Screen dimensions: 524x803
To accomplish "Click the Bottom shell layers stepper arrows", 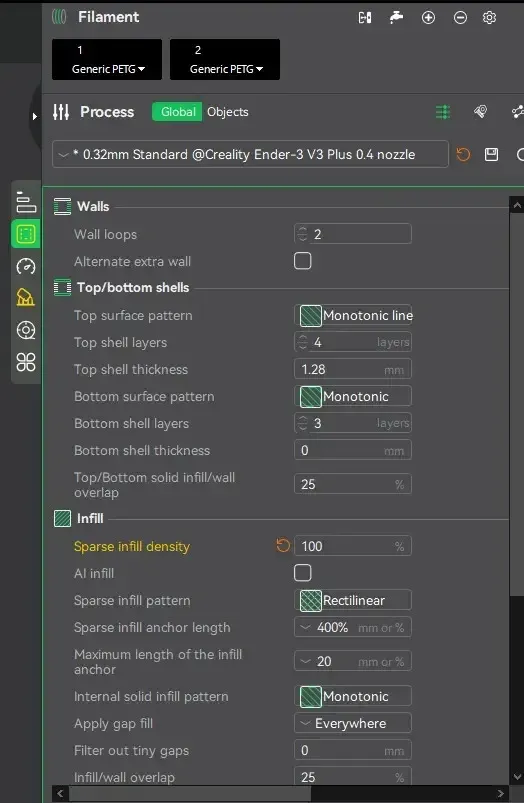I will 303,423.
